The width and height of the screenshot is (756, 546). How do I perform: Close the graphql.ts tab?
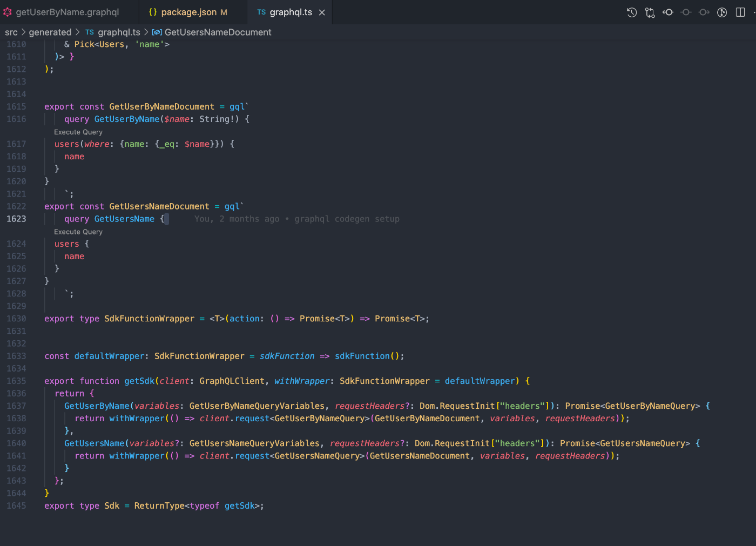point(322,12)
